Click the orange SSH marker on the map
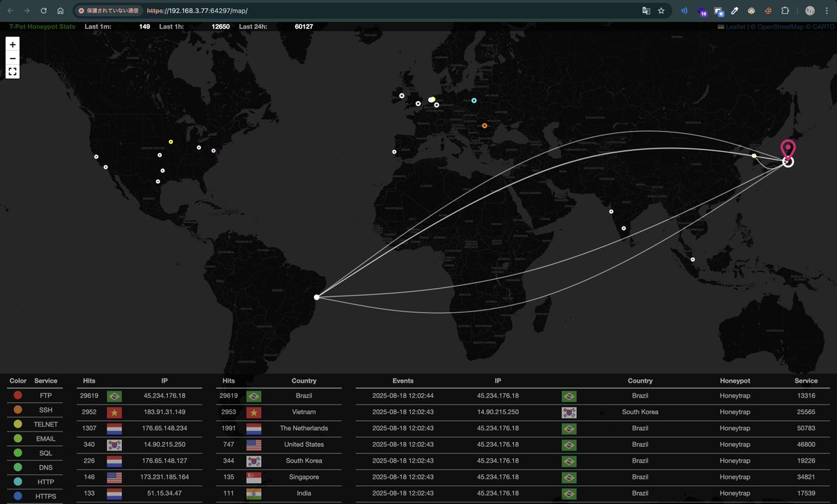 click(484, 125)
